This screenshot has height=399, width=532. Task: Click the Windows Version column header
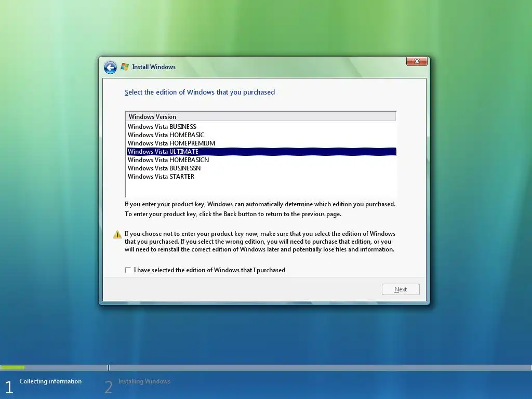coord(261,117)
